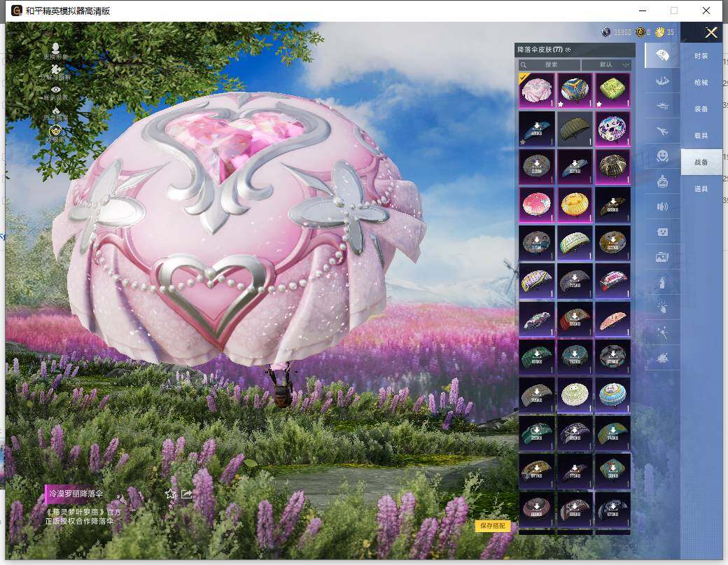The width and height of the screenshot is (728, 565).
Task: Open the voice sound wave category icon
Action: 662,207
